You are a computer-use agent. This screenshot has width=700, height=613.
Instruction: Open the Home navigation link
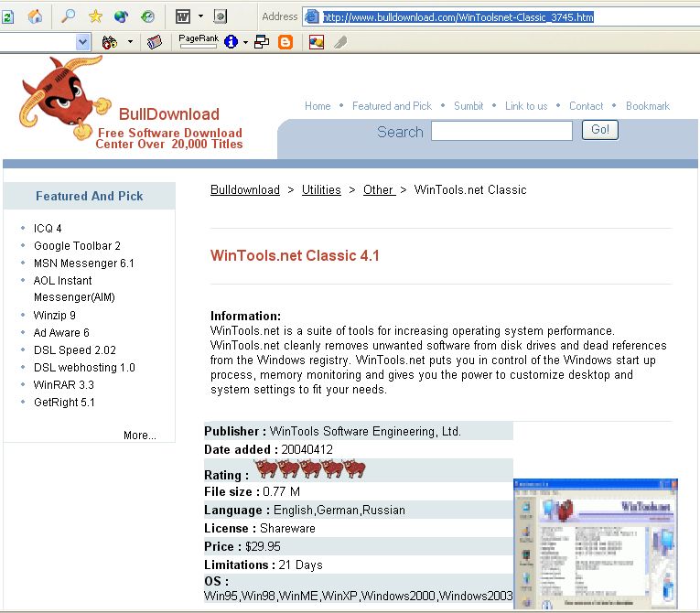[x=318, y=106]
